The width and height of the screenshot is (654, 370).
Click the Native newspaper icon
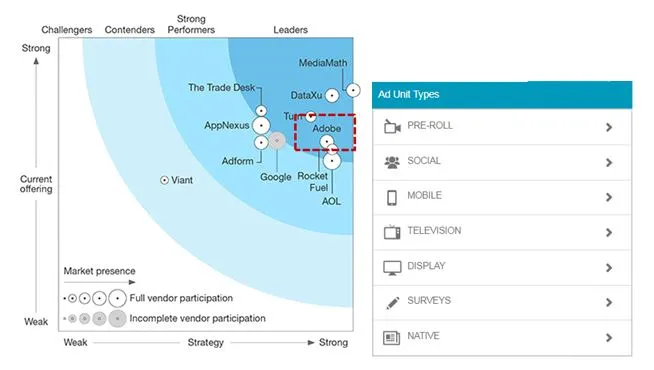391,337
